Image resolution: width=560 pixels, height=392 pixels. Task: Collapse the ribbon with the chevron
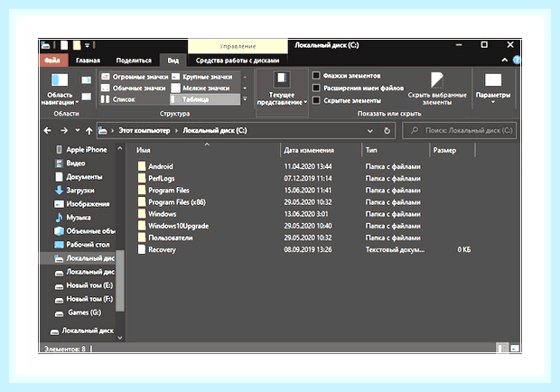pos(505,60)
